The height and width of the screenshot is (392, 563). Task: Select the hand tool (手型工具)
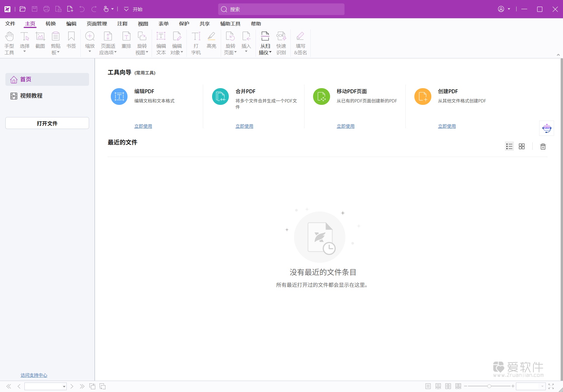click(x=9, y=42)
